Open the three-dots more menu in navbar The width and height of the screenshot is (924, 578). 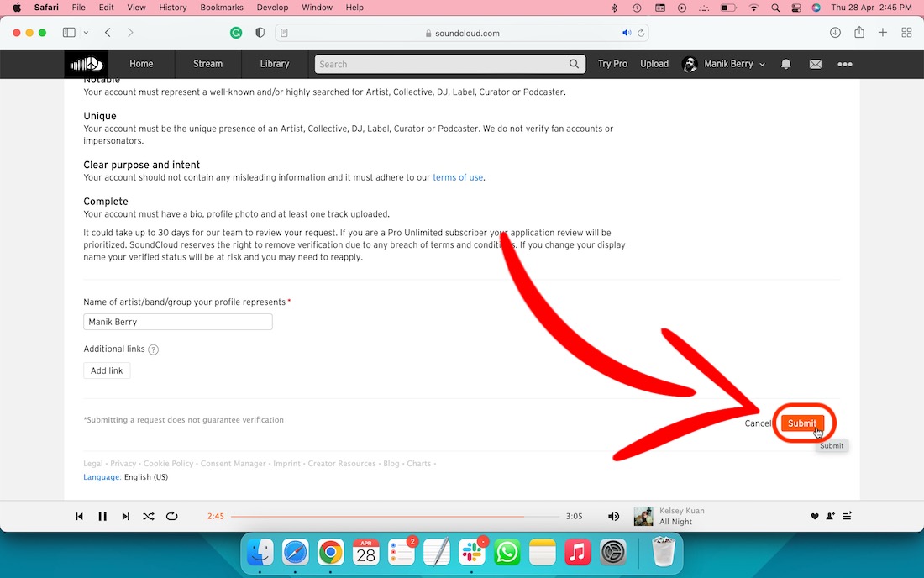845,64
